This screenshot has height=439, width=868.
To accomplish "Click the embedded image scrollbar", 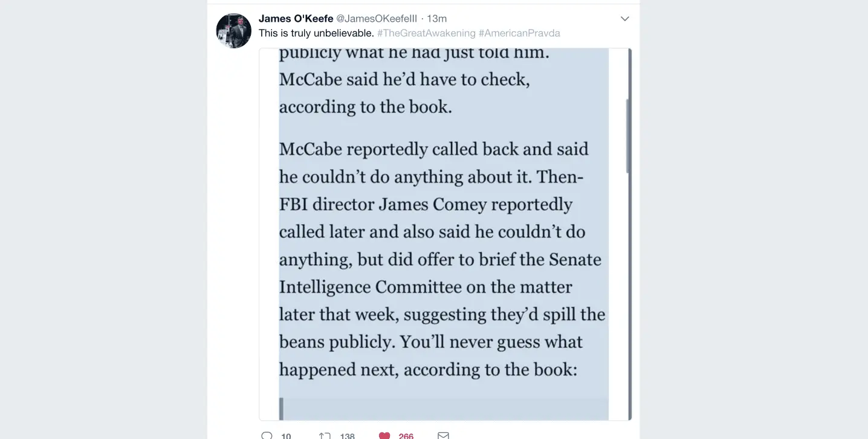I will point(629,136).
